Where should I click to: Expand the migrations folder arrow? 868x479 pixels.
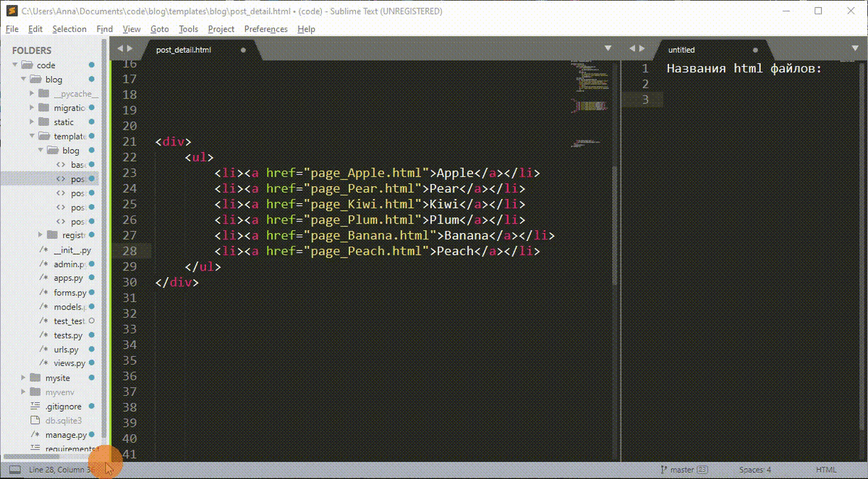(x=32, y=108)
